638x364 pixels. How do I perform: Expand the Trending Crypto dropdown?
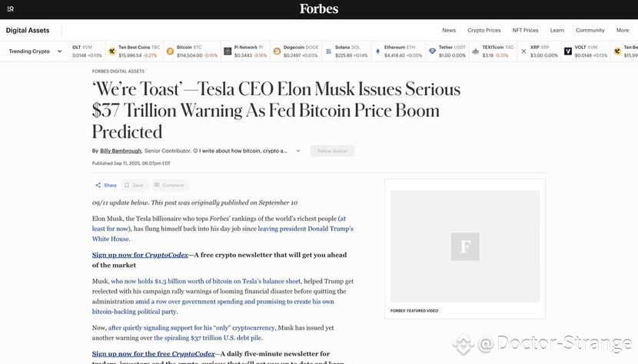36,51
